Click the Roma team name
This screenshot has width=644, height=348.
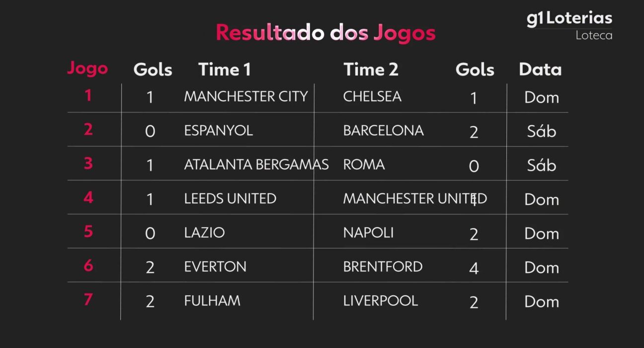[364, 165]
